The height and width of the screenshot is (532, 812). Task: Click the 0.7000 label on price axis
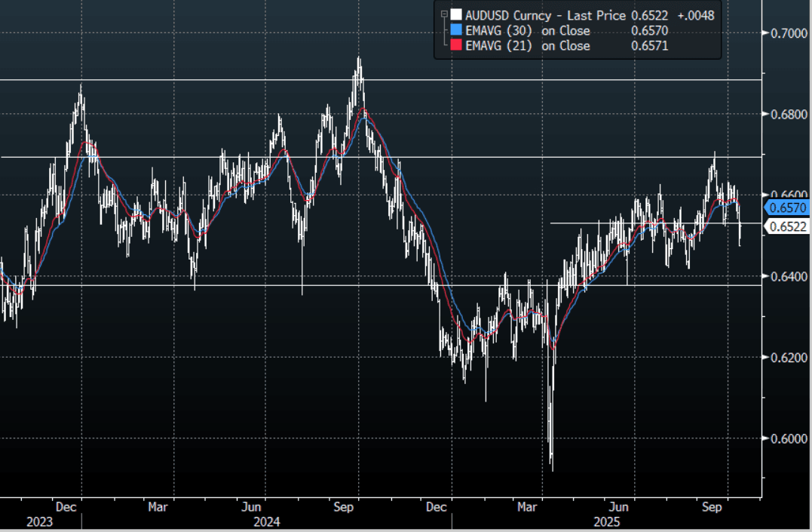[786, 32]
